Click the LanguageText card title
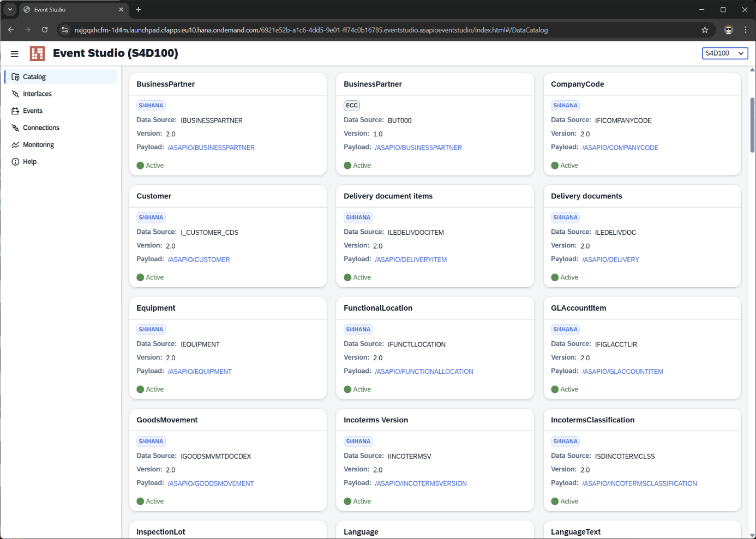The width and height of the screenshot is (756, 539). point(575,532)
